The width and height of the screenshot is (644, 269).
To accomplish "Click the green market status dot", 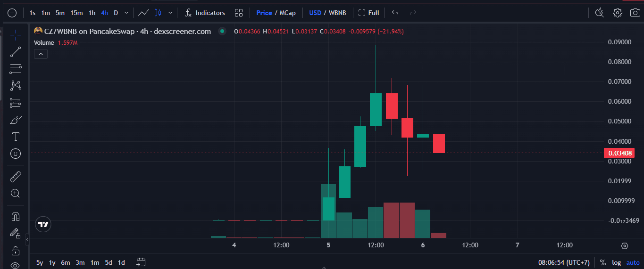I will click(222, 32).
